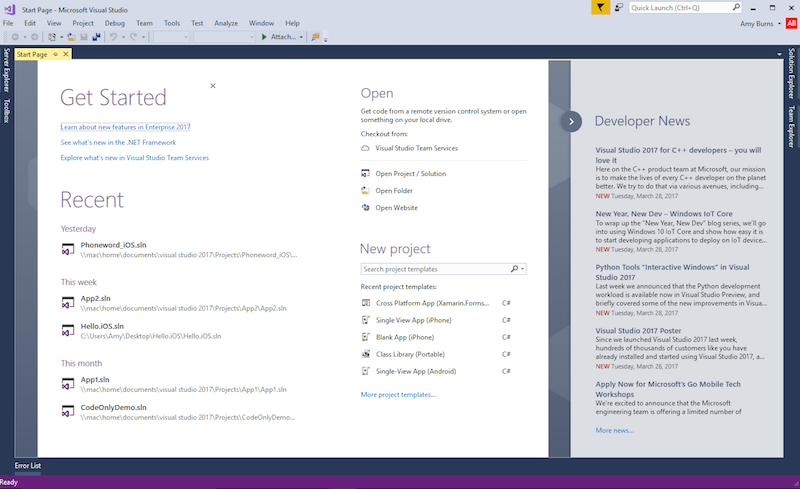Click the Phoneword_iOS.sln solution icon

(x=67, y=249)
